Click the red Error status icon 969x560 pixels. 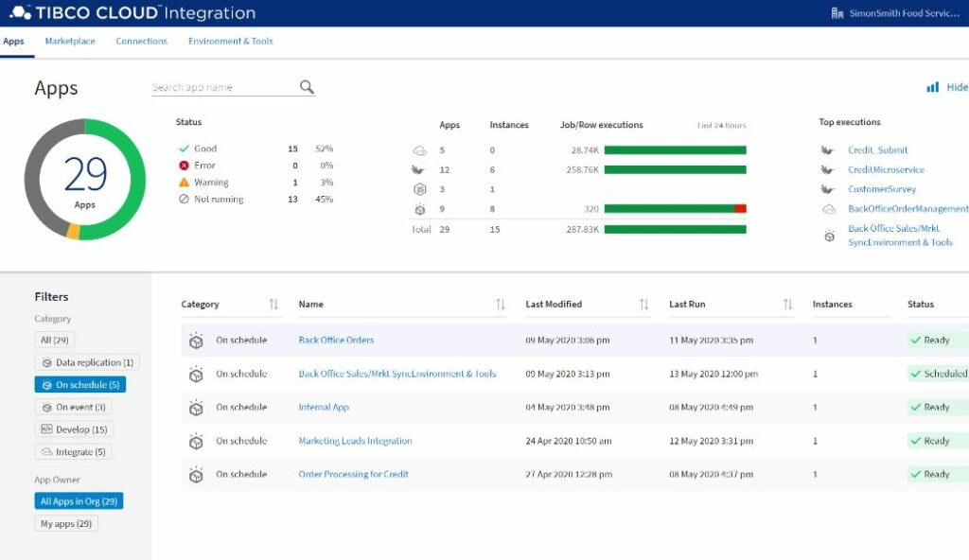pyautogui.click(x=184, y=165)
